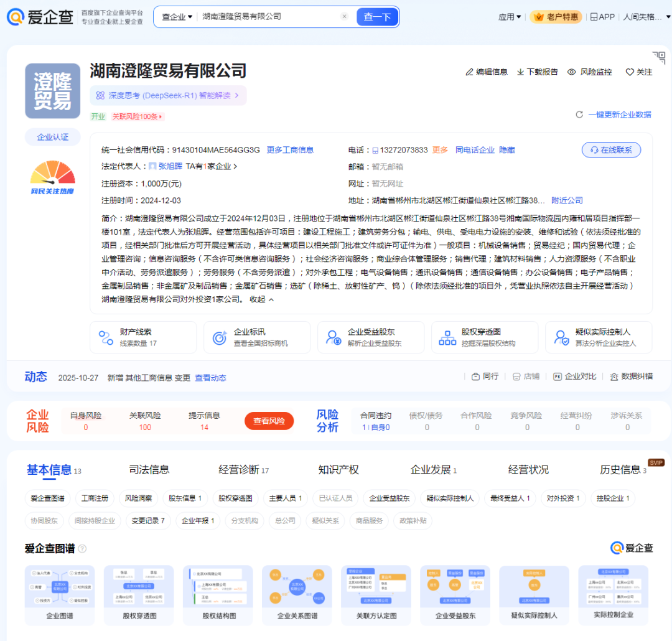This screenshot has height=641, width=672.
Task: Open the QR code icon at the card corner
Action: (659, 57)
